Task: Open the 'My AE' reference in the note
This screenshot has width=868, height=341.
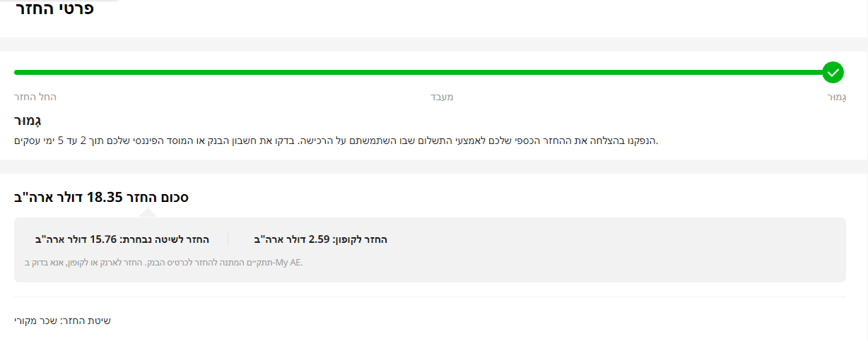Action: pyautogui.click(x=290, y=263)
